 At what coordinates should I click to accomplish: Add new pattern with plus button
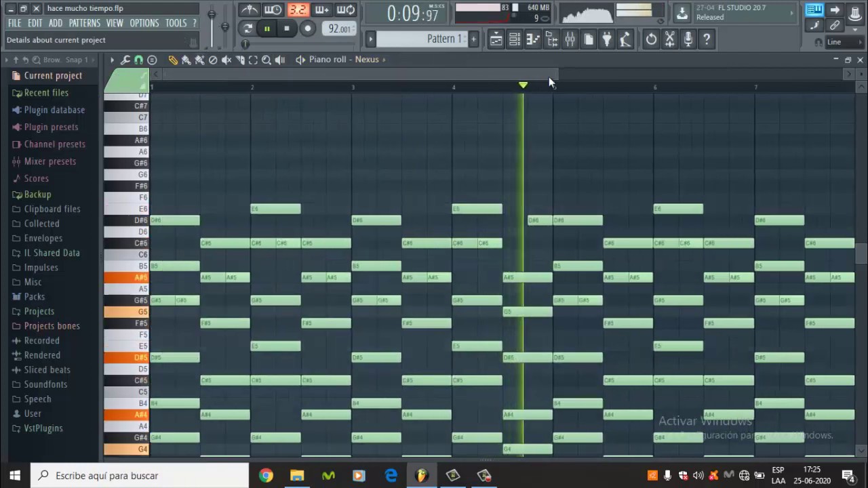click(473, 39)
